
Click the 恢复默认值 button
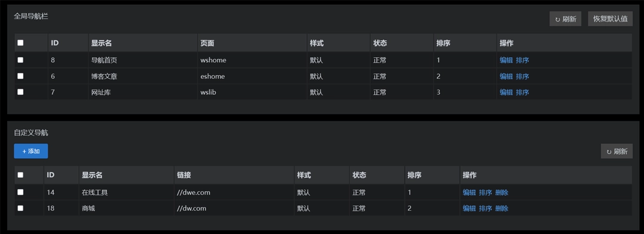[611, 19]
